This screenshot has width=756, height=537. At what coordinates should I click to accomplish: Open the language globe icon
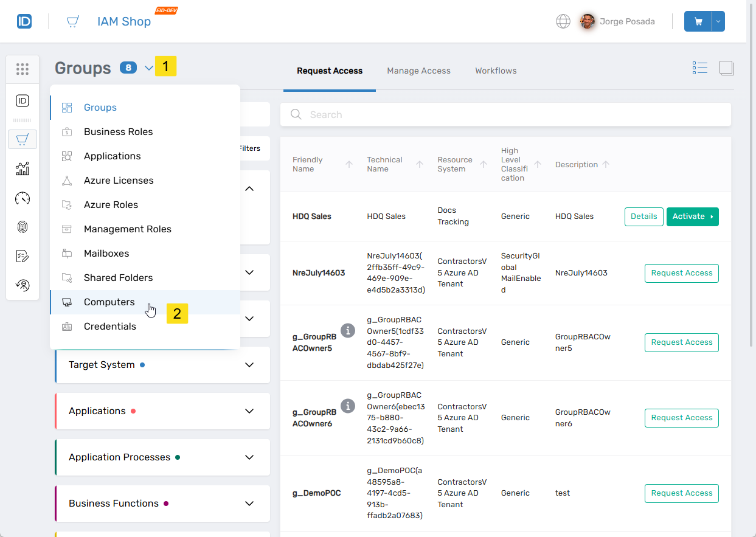[x=563, y=21]
